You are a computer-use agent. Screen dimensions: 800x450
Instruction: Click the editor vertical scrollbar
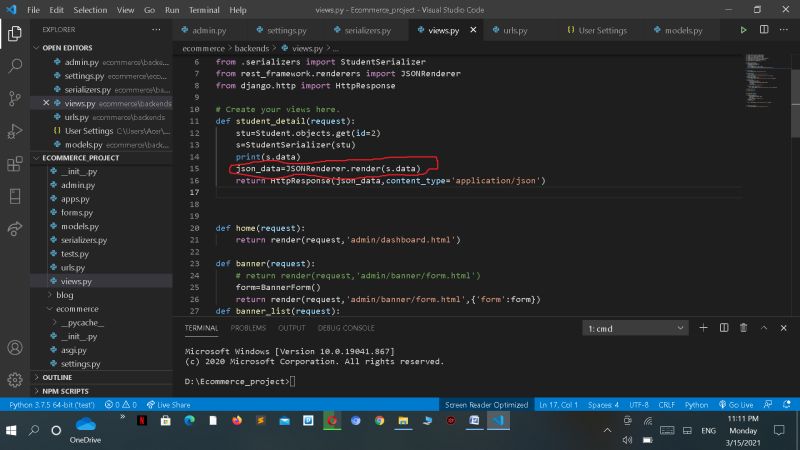[x=795, y=103]
